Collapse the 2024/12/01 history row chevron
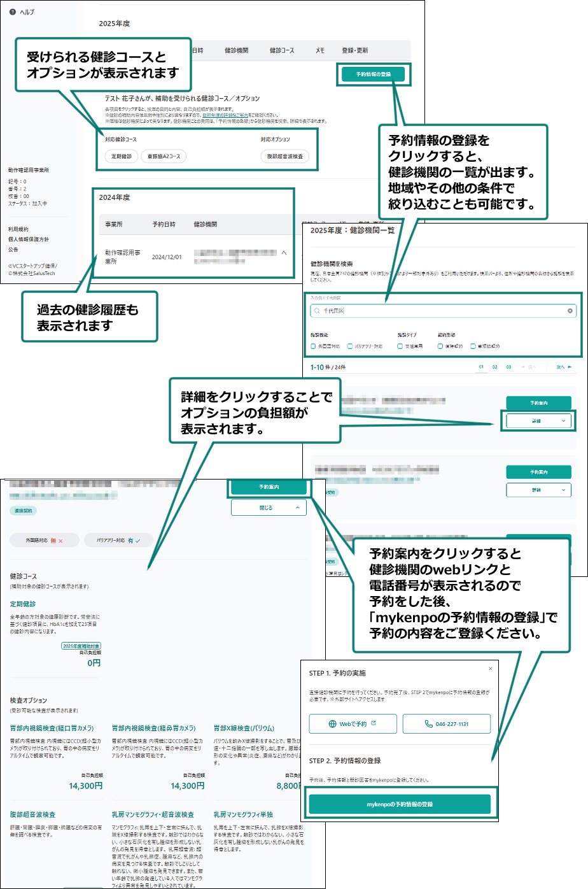The height and width of the screenshot is (889, 588). 284,253
